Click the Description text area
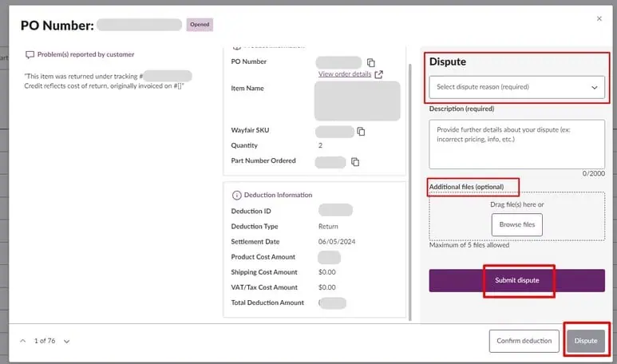This screenshot has height=364, width=617. pyautogui.click(x=516, y=144)
